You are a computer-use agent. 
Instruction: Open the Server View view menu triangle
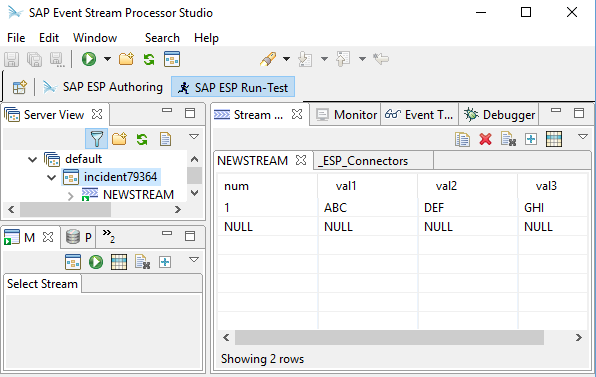[x=194, y=136]
